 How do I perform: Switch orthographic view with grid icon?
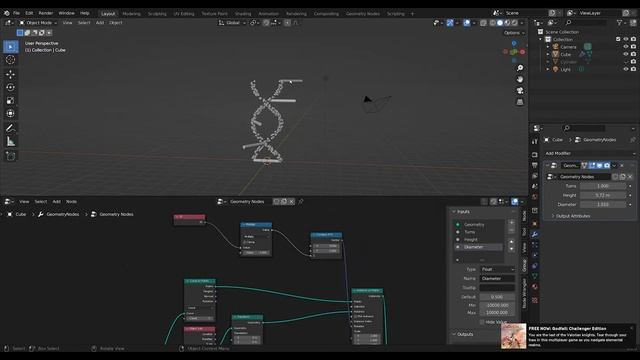click(520, 102)
